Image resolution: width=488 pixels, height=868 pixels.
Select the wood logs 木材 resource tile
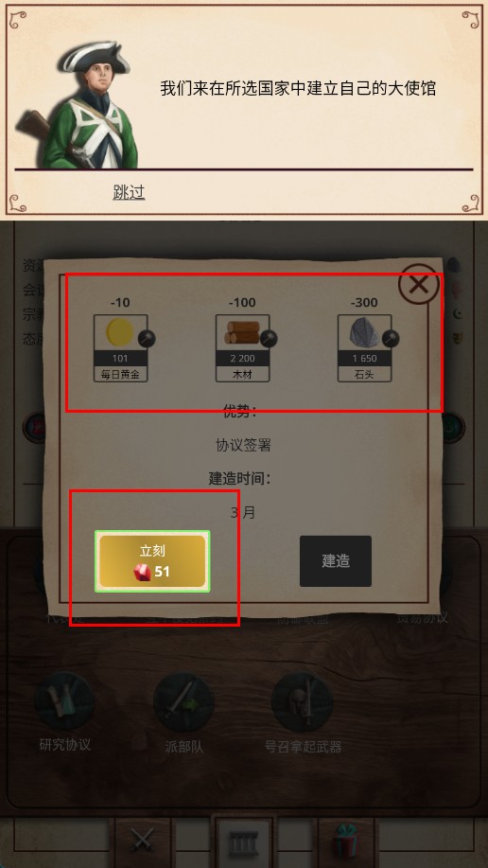[242, 348]
